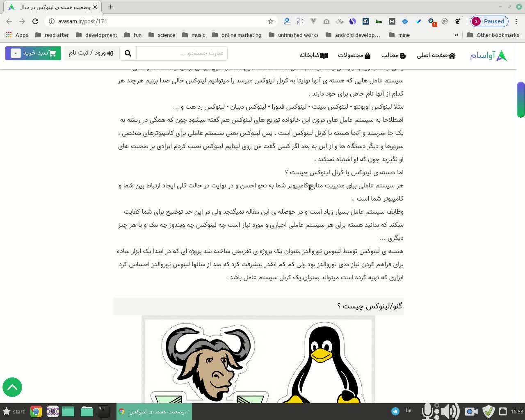Click the آواسام site logo

pyautogui.click(x=488, y=55)
